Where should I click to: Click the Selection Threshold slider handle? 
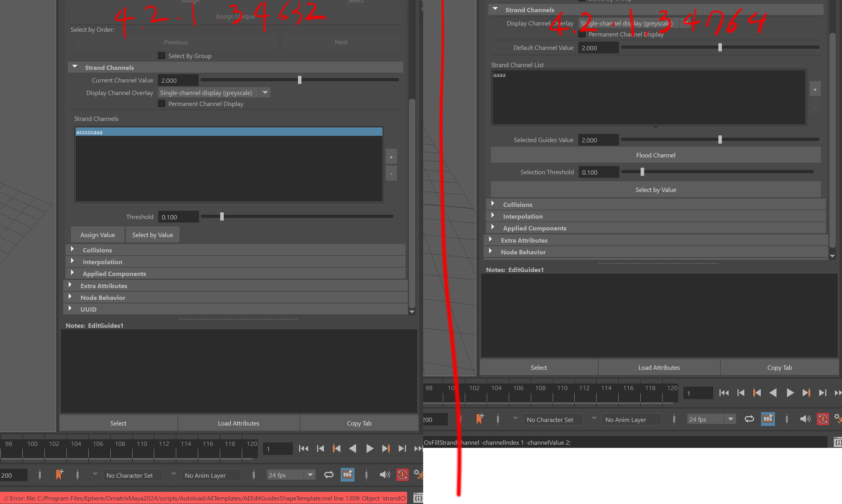pyautogui.click(x=642, y=172)
